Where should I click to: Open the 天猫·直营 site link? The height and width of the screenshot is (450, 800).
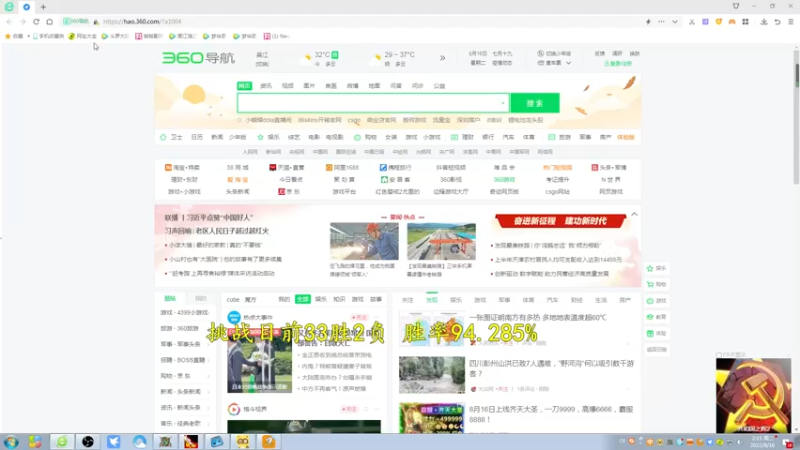(x=287, y=167)
